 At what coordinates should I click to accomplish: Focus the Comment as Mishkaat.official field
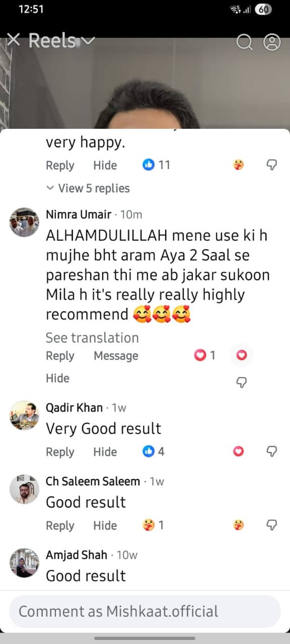145,611
